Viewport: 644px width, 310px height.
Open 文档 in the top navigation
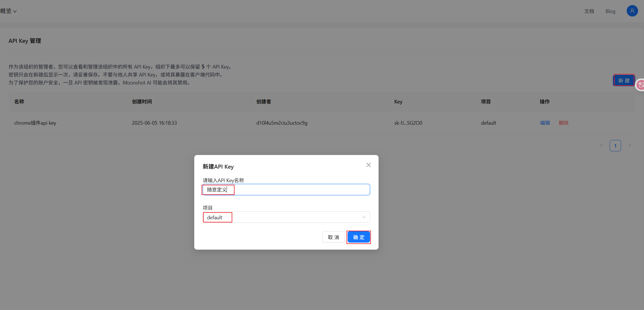pos(589,11)
